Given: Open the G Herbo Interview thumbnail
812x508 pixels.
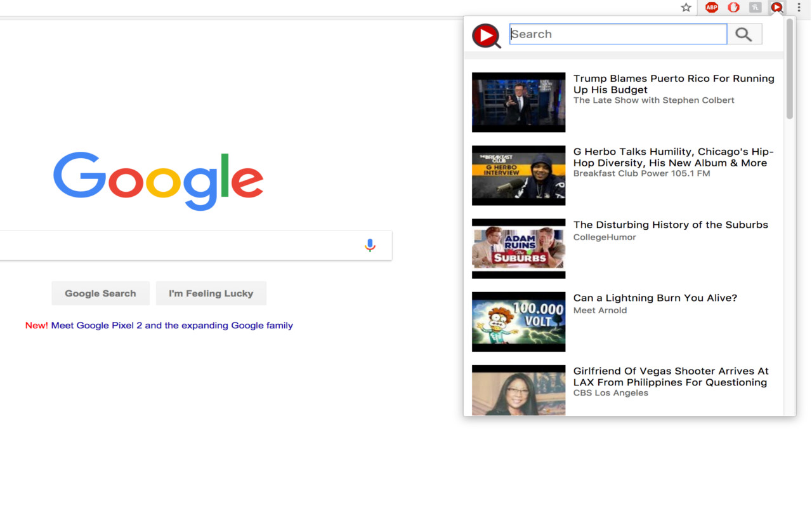Looking at the screenshot, I should coord(518,175).
